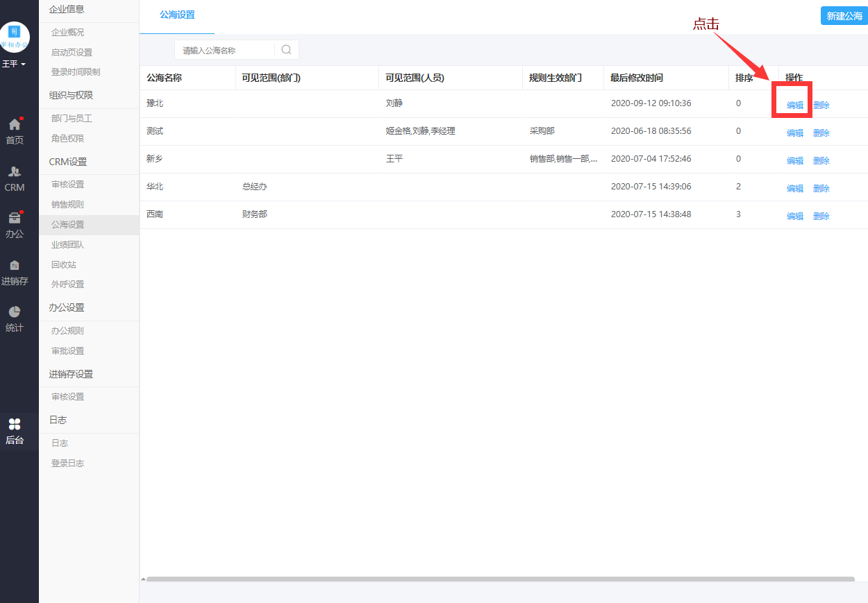This screenshot has width=868, height=603.
Task: Open 审批设置 in the sidebar
Action: tap(67, 351)
